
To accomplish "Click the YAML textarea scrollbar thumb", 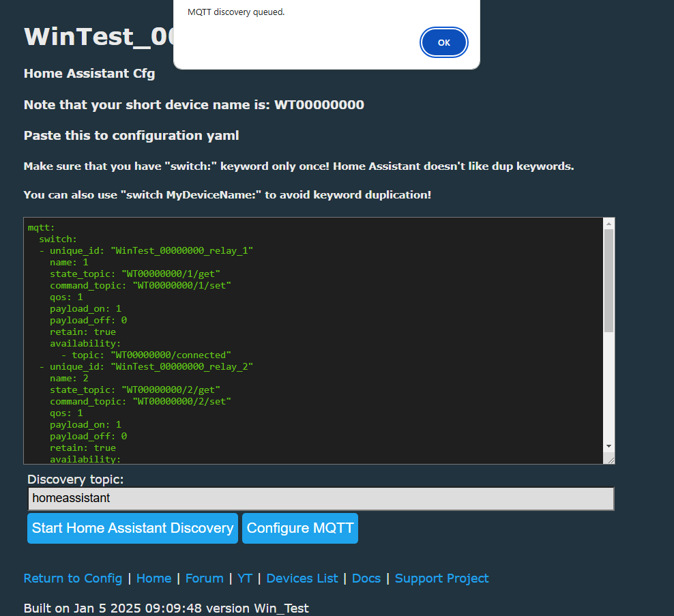I will (609, 280).
